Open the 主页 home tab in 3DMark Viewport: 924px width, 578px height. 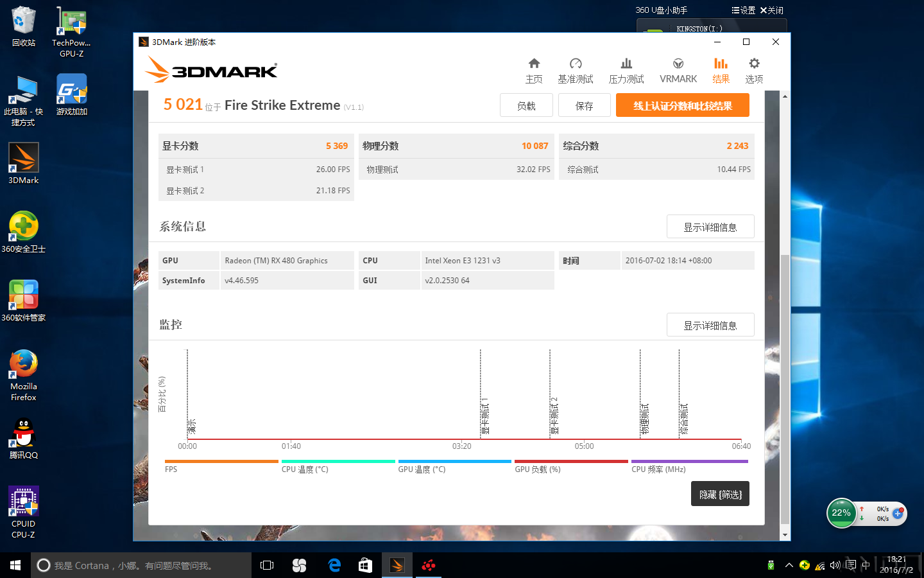(x=534, y=71)
